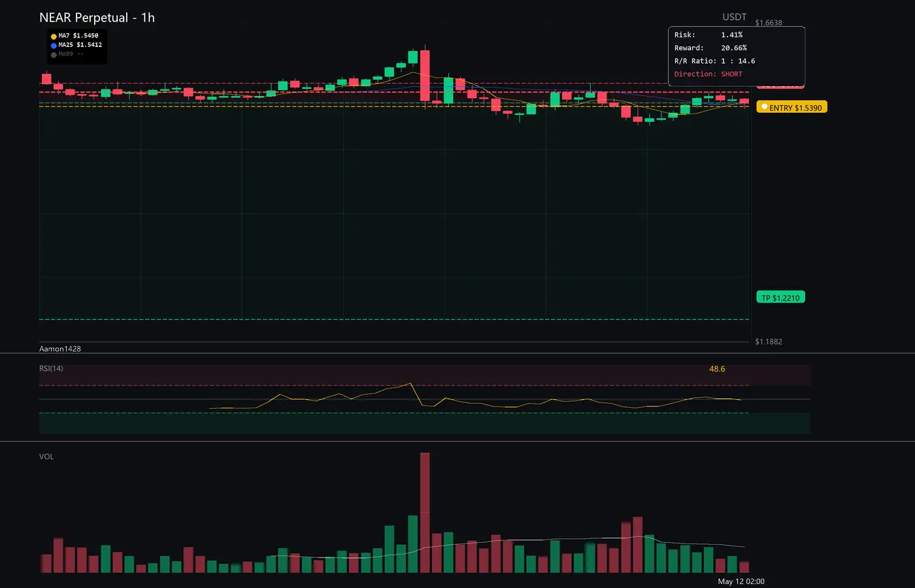Click the tallest red candlestick at the price peak
This screenshot has height=588, width=915.
[425, 76]
